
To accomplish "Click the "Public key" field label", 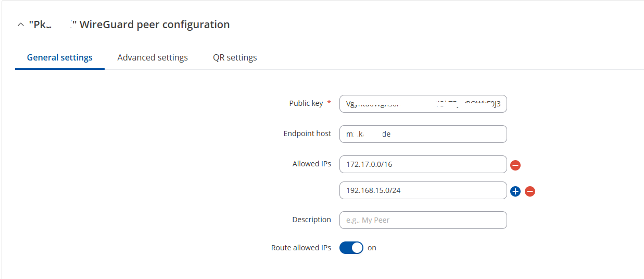I will [306, 103].
